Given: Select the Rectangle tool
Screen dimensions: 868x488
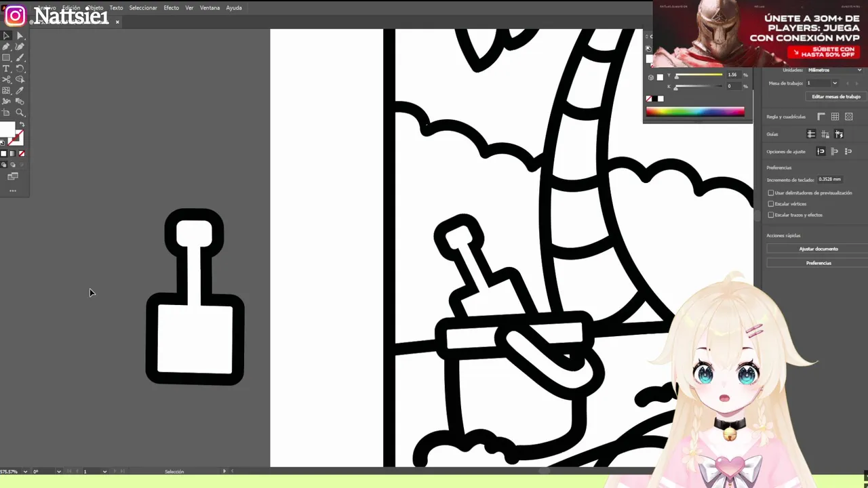Looking at the screenshot, I should tap(6, 58).
